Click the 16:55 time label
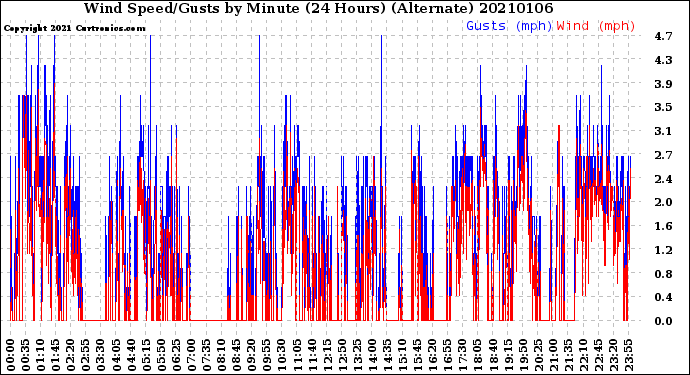This screenshot has height=375, width=690. 448,355
